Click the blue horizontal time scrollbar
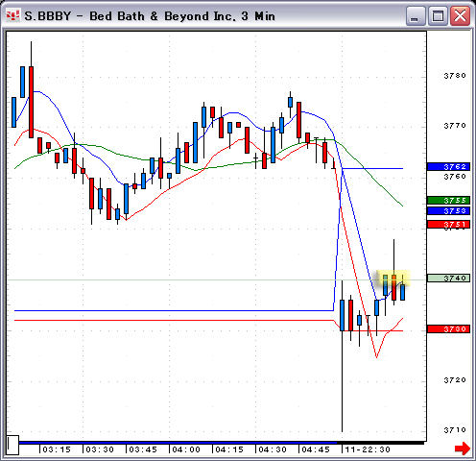Image resolution: width=476 pixels, height=461 pixels. [178, 443]
